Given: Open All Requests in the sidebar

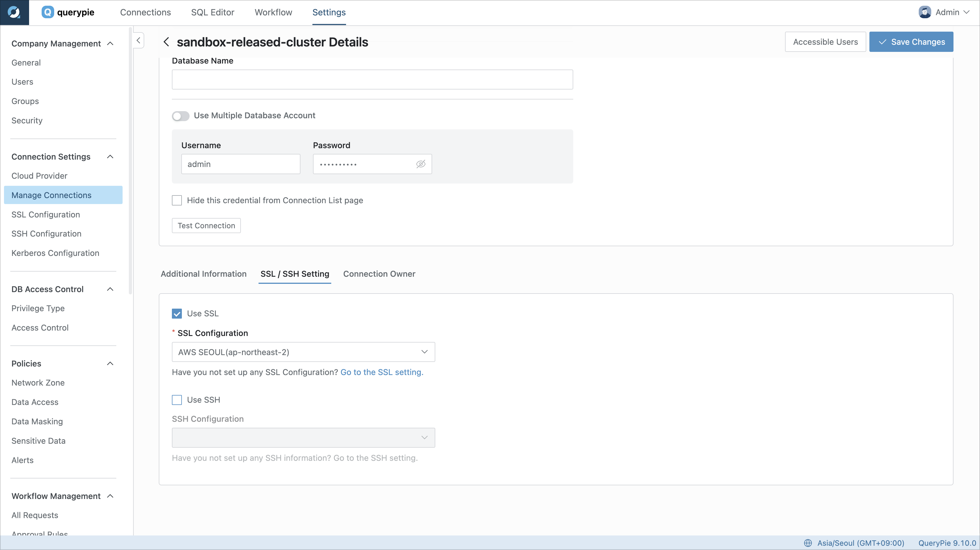Looking at the screenshot, I should 34,515.
